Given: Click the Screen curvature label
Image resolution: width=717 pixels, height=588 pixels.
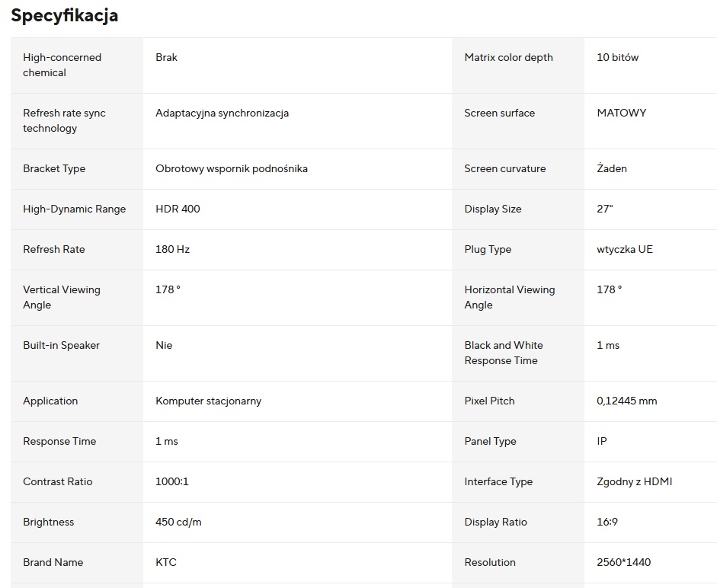Looking at the screenshot, I should tap(504, 168).
